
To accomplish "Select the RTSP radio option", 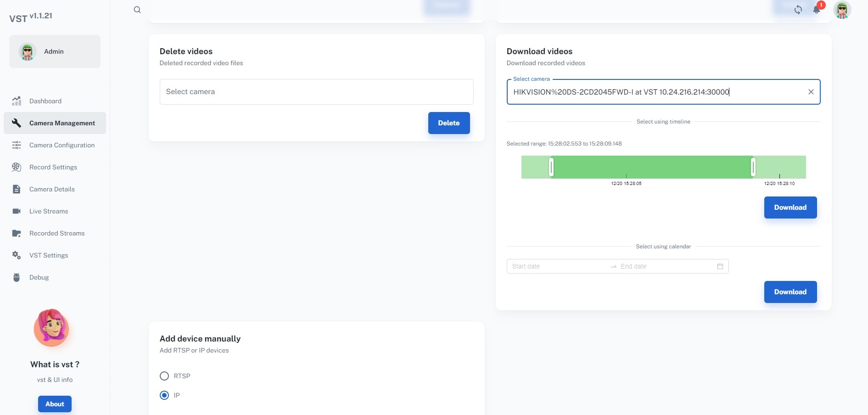I will point(164,376).
